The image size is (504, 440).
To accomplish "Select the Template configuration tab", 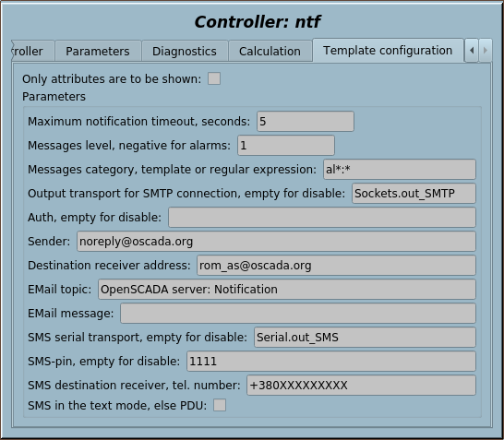I will tap(388, 51).
